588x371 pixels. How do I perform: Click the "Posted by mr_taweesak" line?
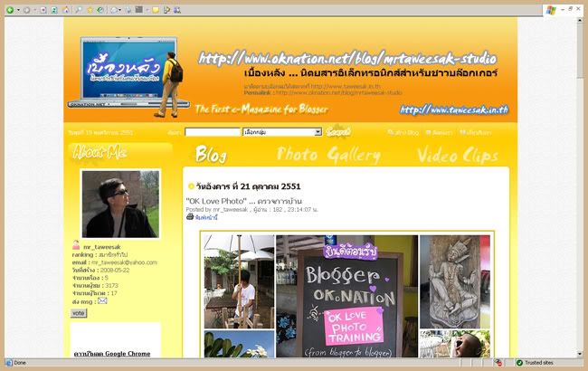pos(251,209)
